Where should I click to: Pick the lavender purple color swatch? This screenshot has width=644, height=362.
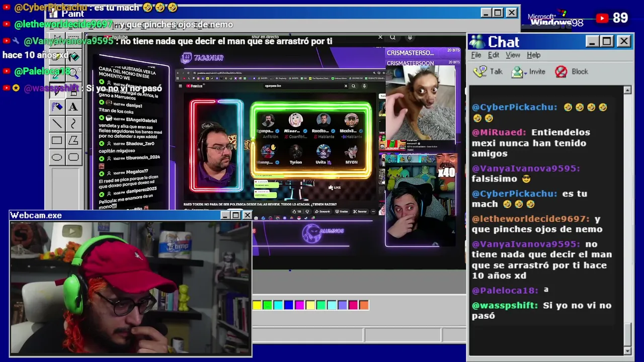click(x=343, y=305)
